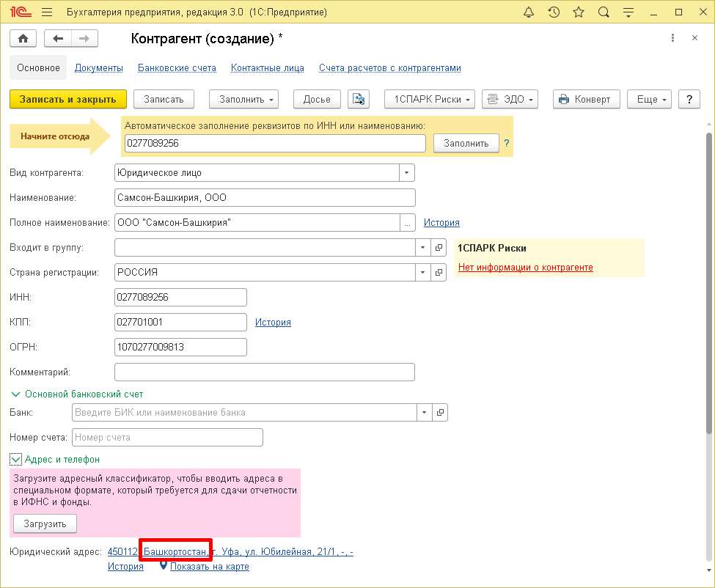The height and width of the screenshot is (588, 715).
Task: Open the history clock icon
Action: coord(554,12)
